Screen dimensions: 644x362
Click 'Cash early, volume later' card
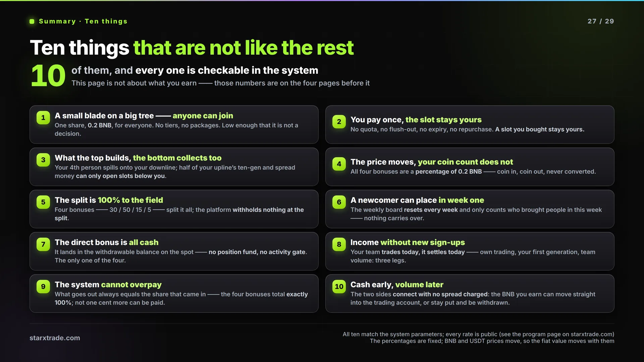click(470, 294)
